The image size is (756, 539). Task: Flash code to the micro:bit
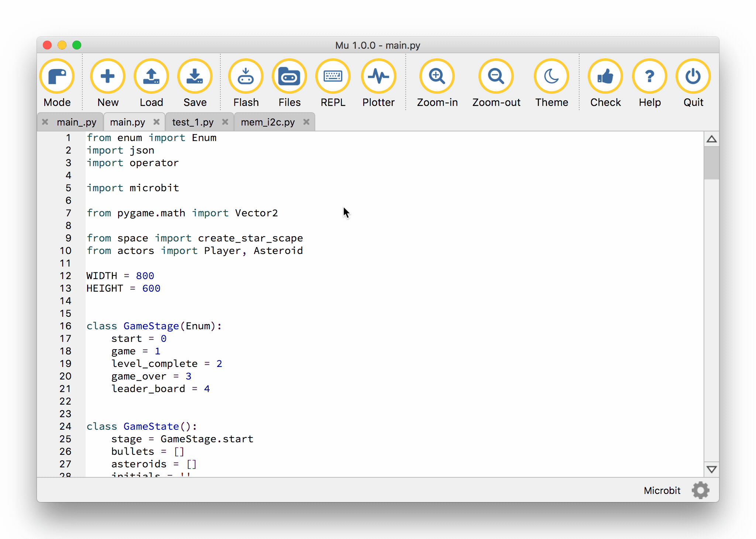click(245, 77)
